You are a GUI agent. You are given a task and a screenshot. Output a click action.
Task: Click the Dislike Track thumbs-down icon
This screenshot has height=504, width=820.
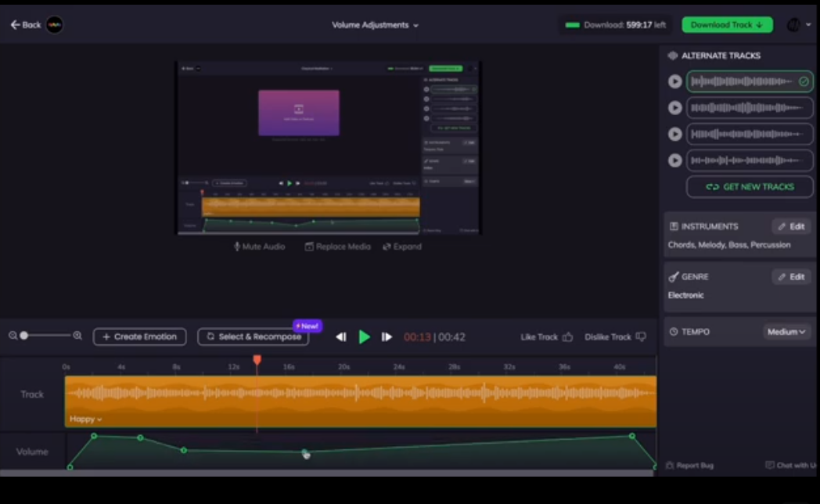click(x=640, y=337)
